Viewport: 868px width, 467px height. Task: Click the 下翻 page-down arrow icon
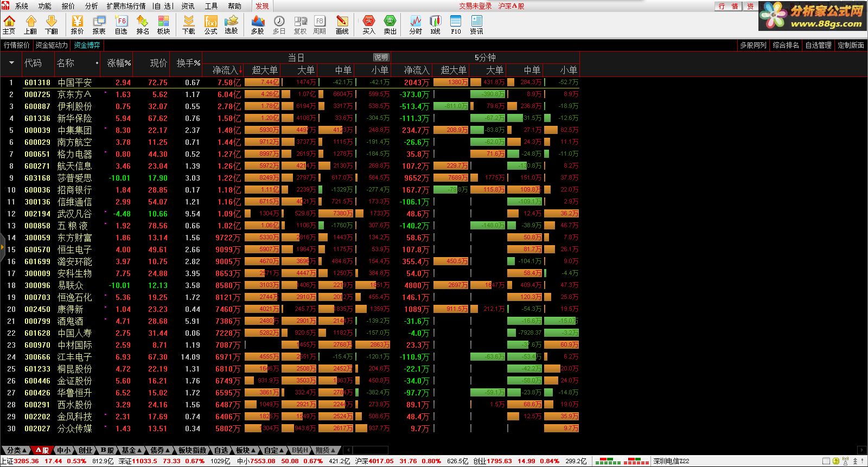(x=52, y=25)
